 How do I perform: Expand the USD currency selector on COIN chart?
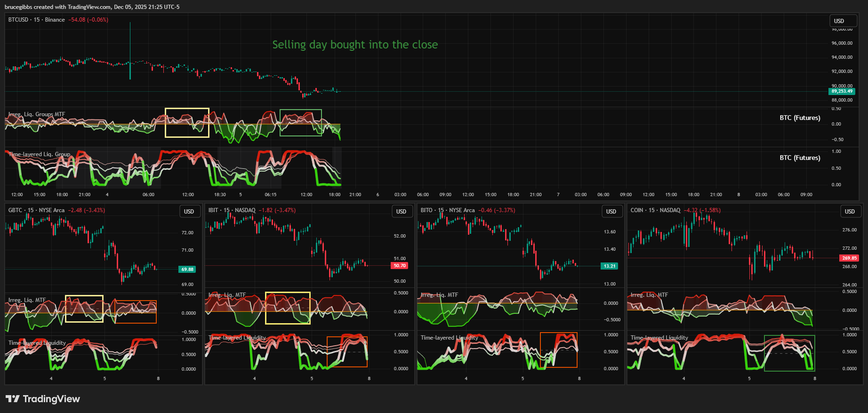pyautogui.click(x=850, y=212)
